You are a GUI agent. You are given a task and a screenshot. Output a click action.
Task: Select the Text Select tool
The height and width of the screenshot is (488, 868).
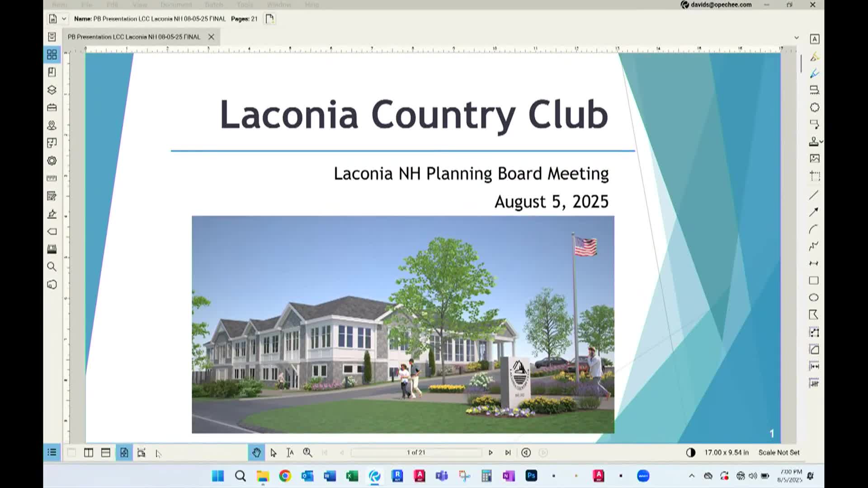tap(290, 452)
